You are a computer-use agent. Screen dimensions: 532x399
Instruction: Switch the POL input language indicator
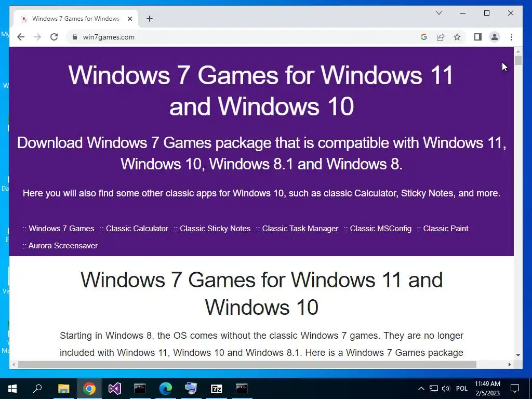click(462, 389)
